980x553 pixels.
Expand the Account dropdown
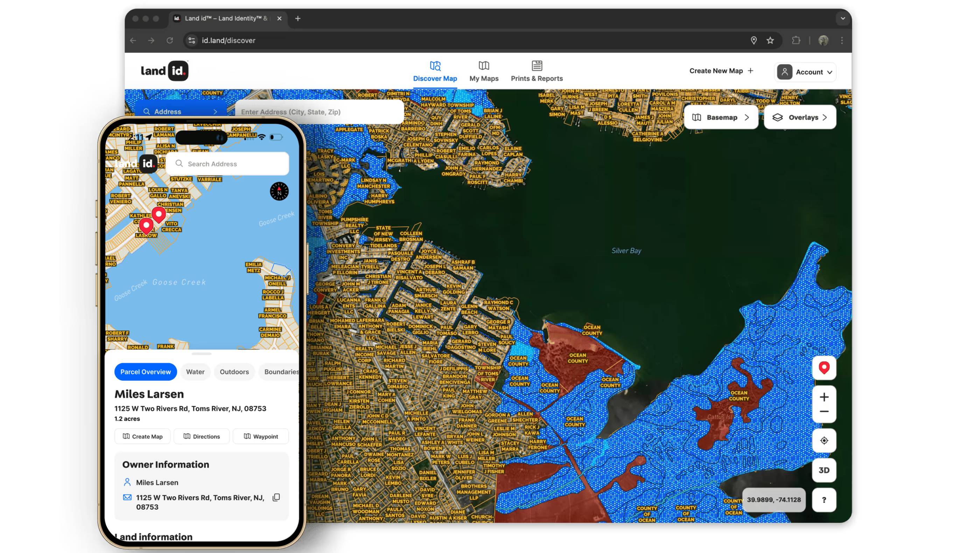[x=805, y=72]
